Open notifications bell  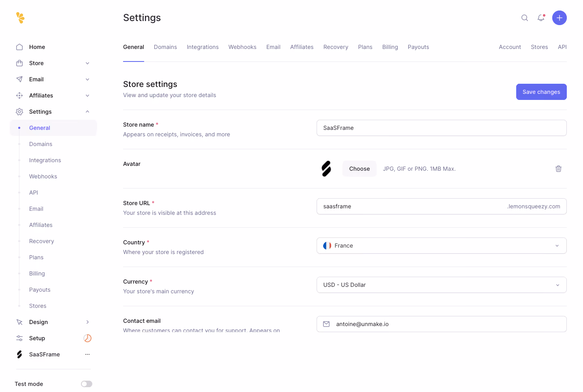click(x=541, y=18)
